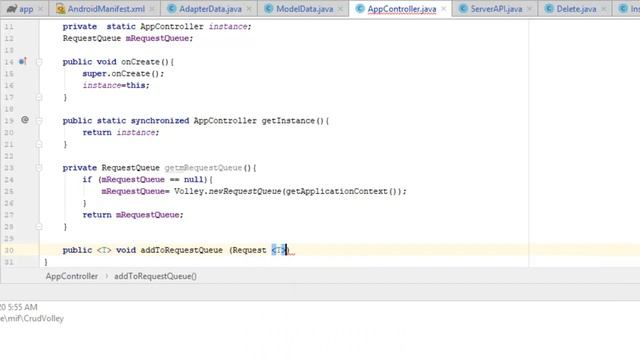640x360 pixels.
Task: Click 'return instance;' statement
Action: 121,132
